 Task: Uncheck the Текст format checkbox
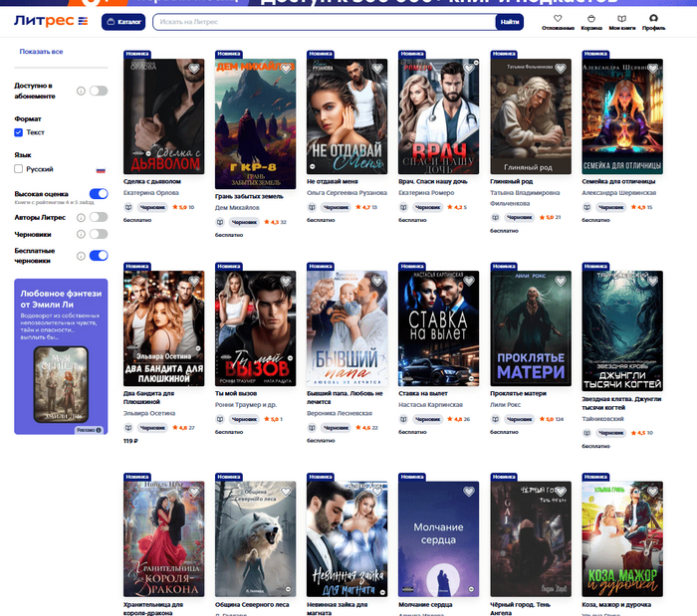[x=18, y=132]
